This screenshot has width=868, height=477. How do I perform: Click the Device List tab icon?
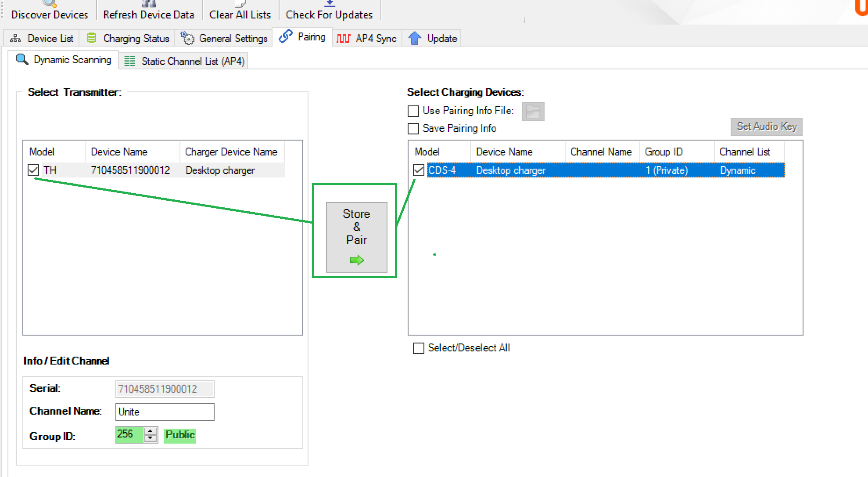pos(15,39)
